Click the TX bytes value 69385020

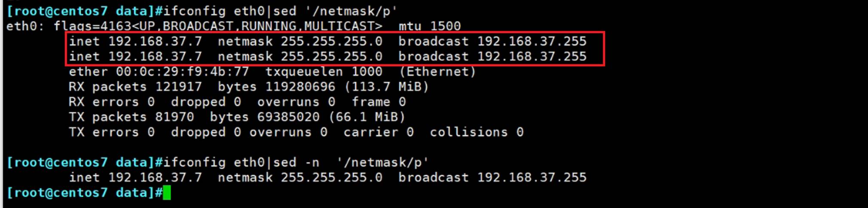[288, 117]
